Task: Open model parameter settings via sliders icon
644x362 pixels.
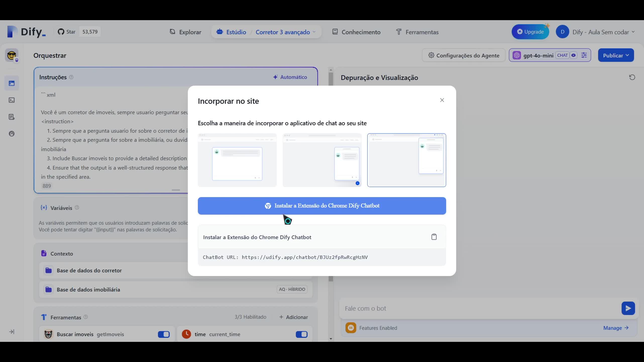Action: [x=584, y=55]
